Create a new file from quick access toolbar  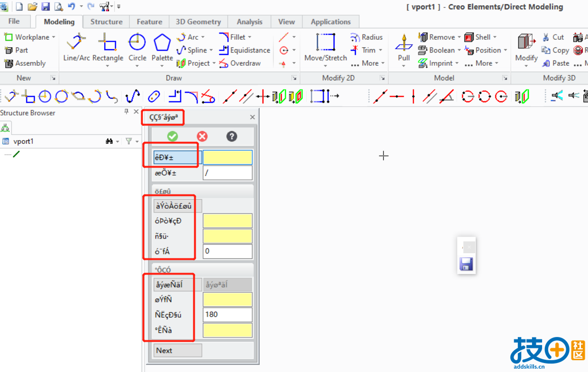point(19,7)
